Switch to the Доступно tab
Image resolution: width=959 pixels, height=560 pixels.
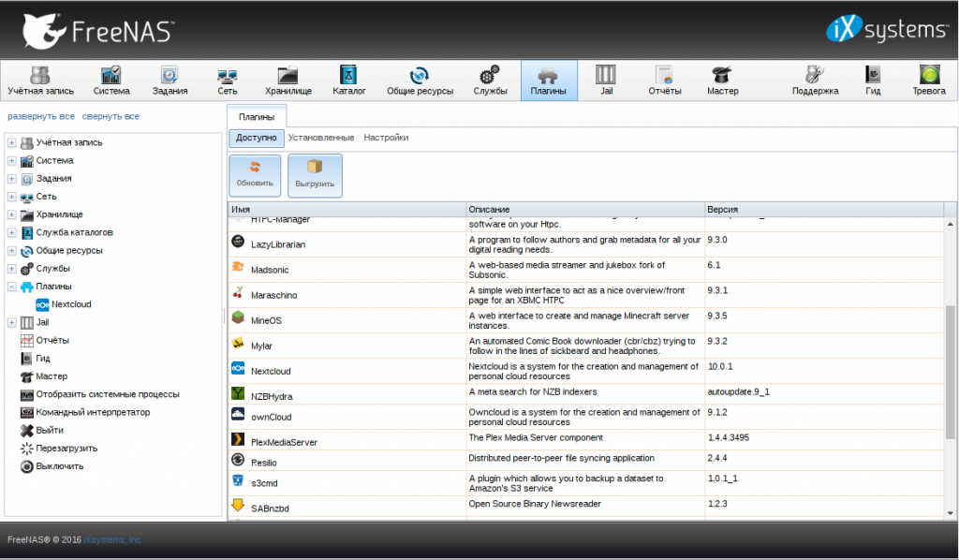(257, 138)
